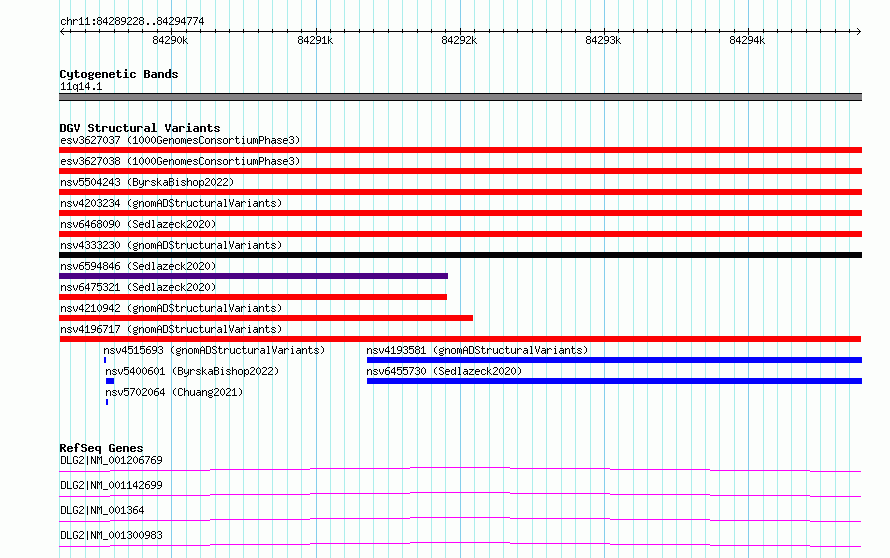This screenshot has width=890, height=558.
Task: Click the black bar for nsv4333230
Action: (x=460, y=255)
